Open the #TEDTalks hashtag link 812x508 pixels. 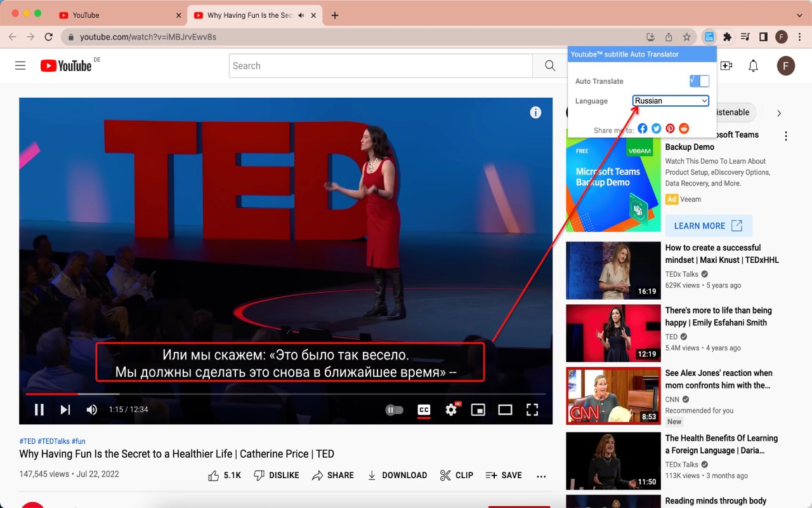pyautogui.click(x=53, y=441)
